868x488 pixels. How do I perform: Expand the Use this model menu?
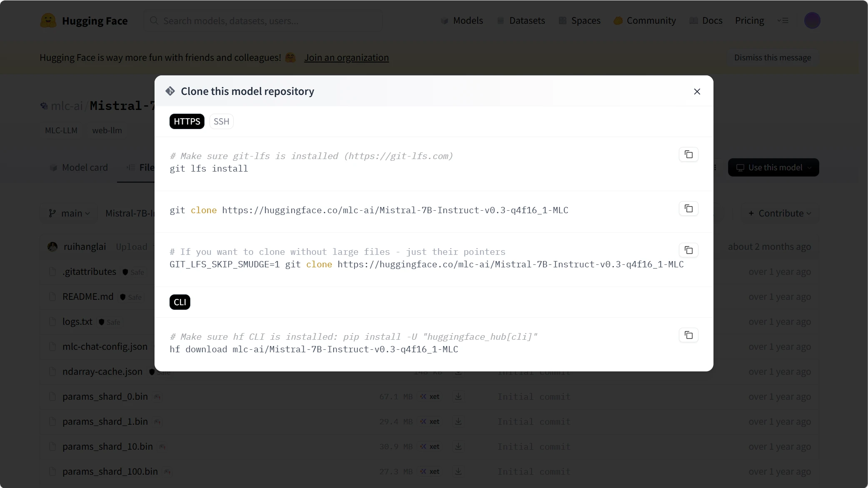click(773, 167)
